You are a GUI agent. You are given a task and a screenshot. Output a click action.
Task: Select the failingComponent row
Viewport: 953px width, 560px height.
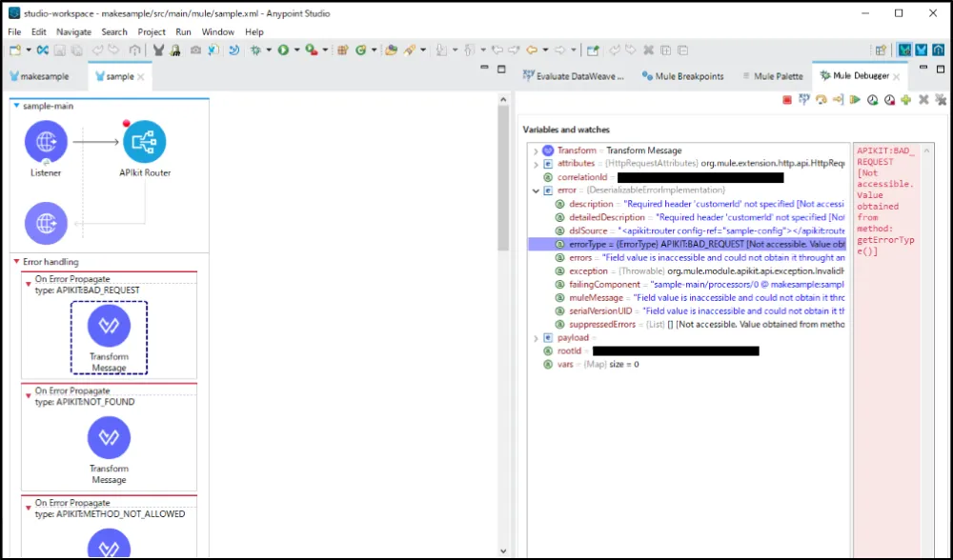click(x=687, y=284)
